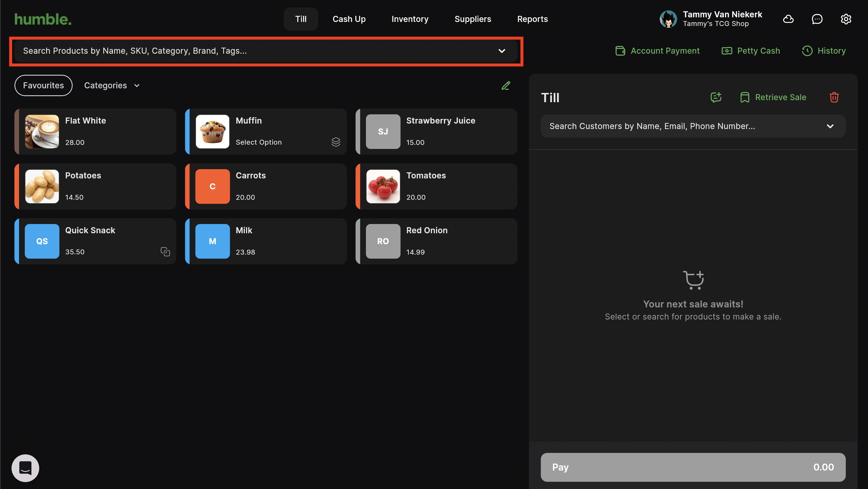
Task: Open the Reports tab
Action: point(532,19)
